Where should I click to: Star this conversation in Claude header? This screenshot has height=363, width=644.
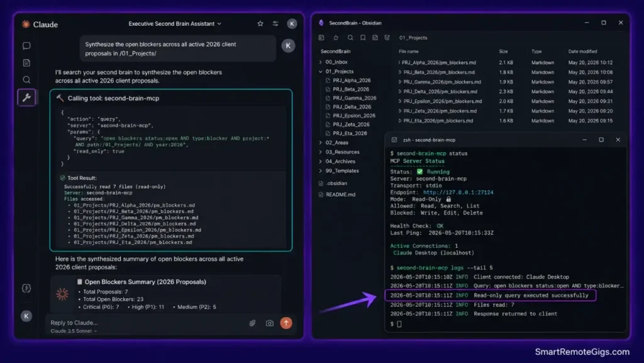(260, 24)
